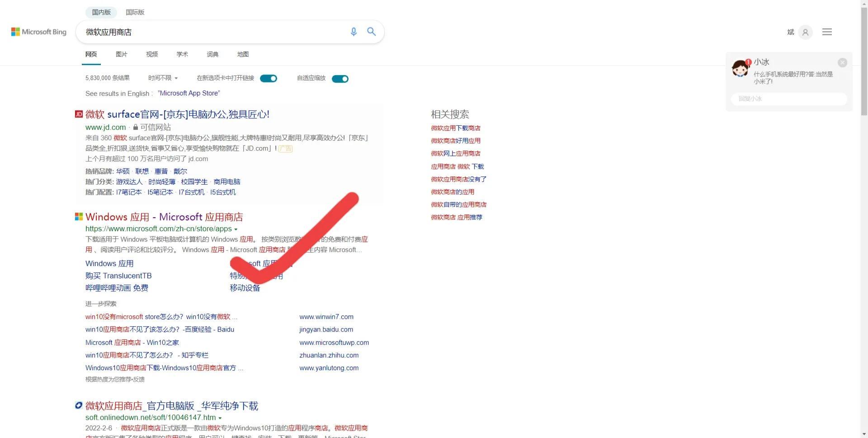Open related search 微软应用商店没有了
Screen dimensions: 868x438
458,179
